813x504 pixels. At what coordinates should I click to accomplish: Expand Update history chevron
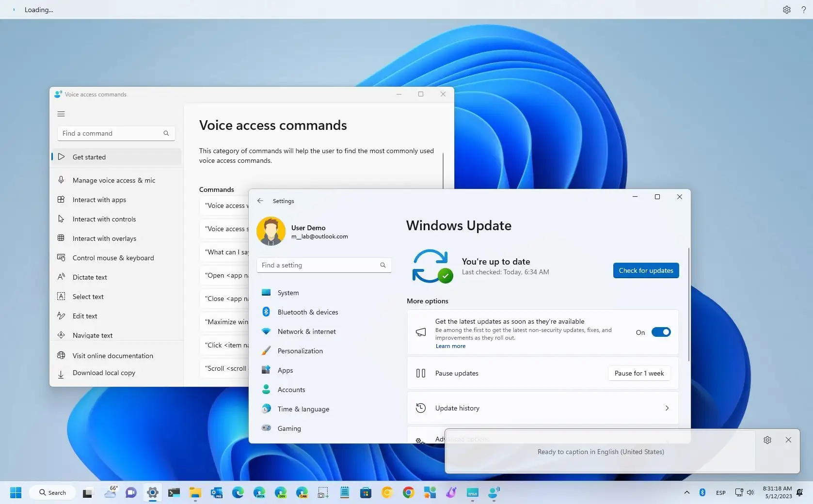(667, 408)
